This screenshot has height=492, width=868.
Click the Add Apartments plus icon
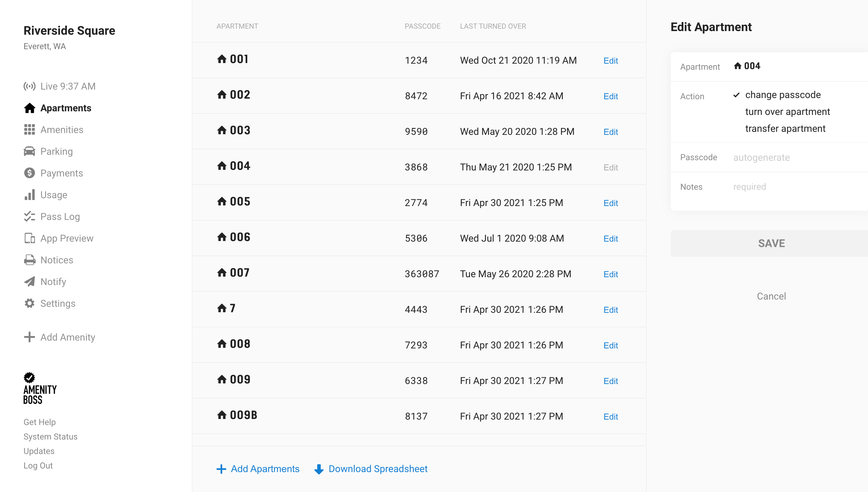point(221,469)
